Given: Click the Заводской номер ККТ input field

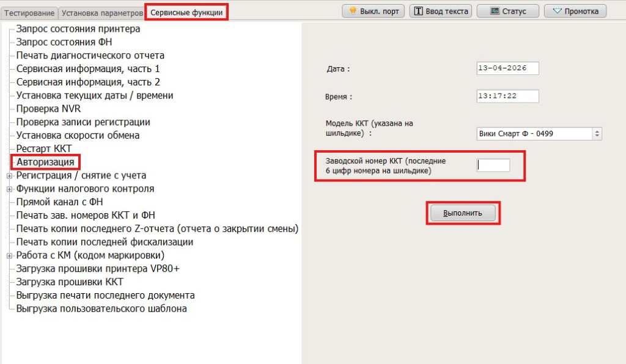Looking at the screenshot, I should [493, 165].
